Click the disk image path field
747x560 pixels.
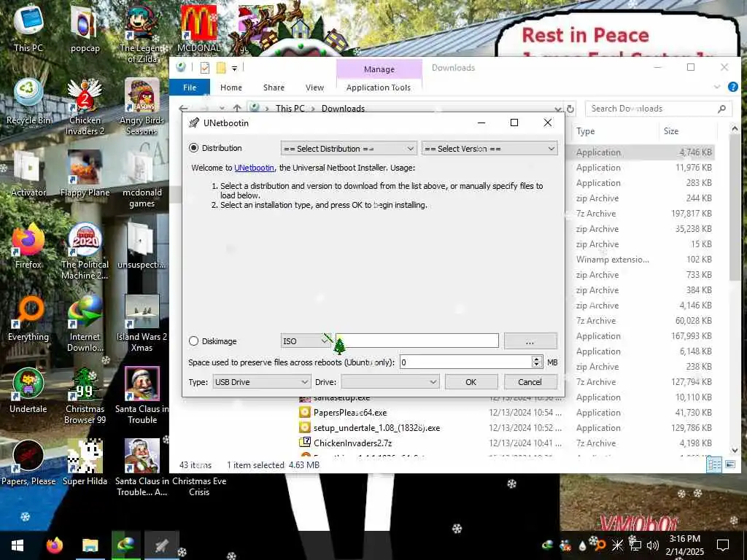tap(417, 341)
